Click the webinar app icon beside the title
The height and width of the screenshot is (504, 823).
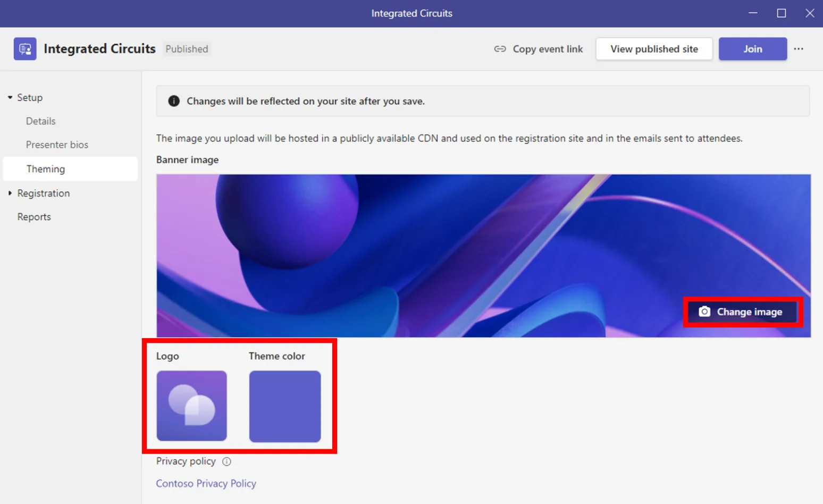25,49
